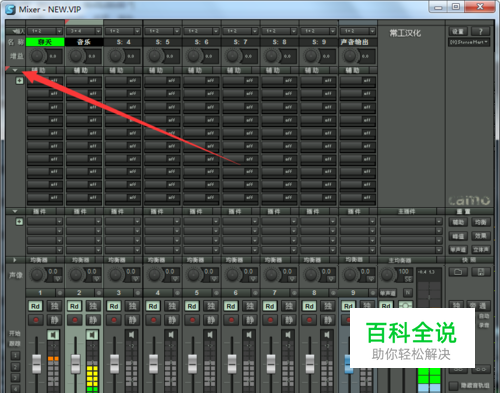Screen dimensions: 500x393
Task: Click the speaker monitor icon on channel 8
Action: click(x=327, y=335)
